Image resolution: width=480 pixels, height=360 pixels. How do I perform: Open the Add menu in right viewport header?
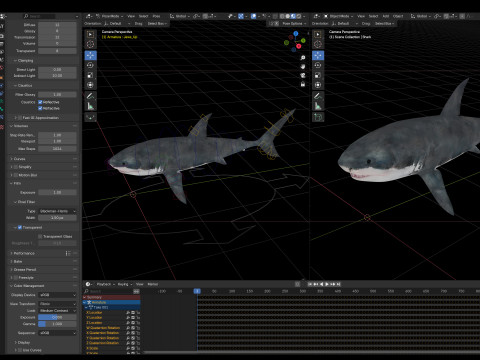click(386, 16)
